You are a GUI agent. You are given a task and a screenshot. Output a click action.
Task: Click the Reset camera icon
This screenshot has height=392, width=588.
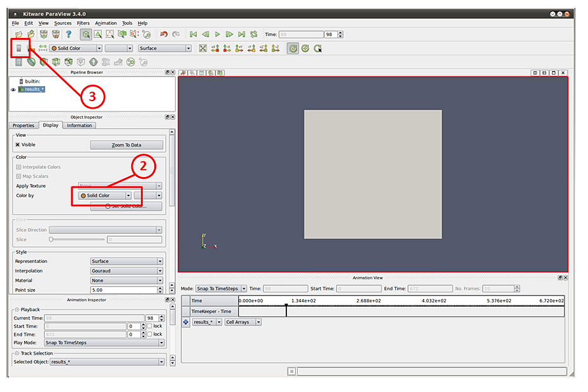[x=203, y=49]
